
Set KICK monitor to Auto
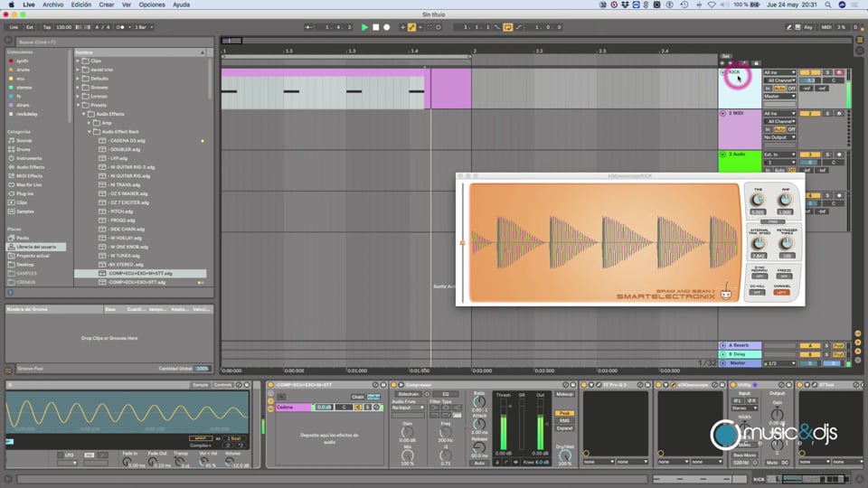pyautogui.click(x=779, y=89)
